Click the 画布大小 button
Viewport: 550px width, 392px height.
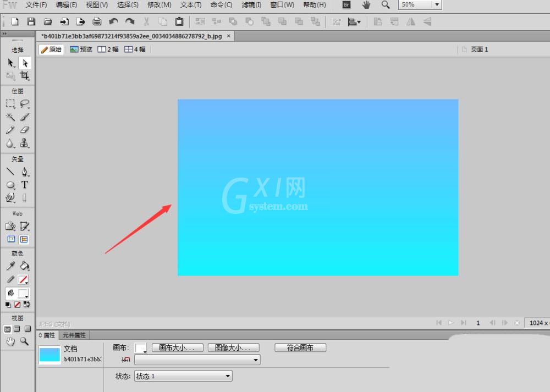178,347
